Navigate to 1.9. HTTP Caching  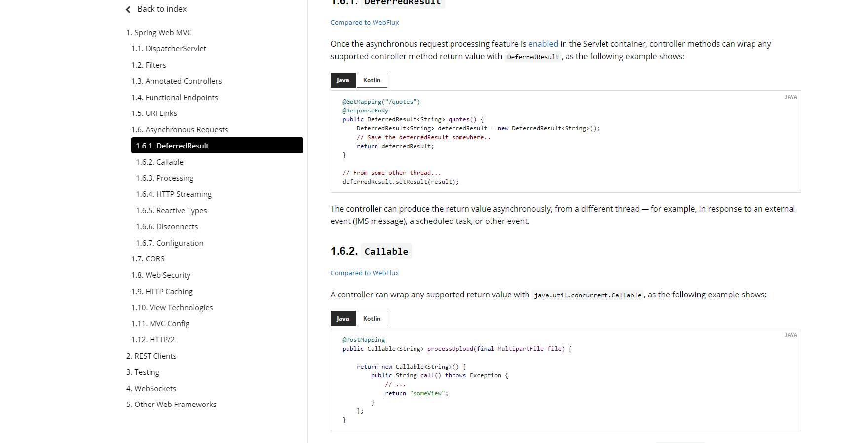(162, 292)
